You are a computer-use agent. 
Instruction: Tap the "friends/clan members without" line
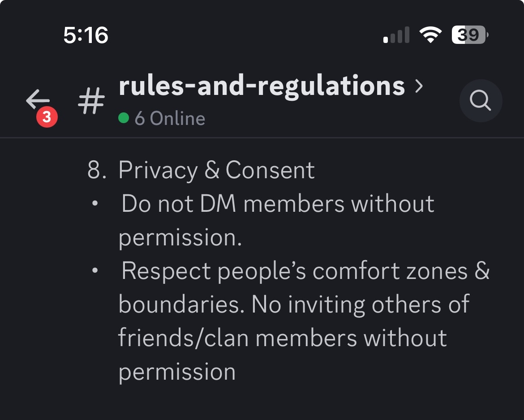pos(282,338)
